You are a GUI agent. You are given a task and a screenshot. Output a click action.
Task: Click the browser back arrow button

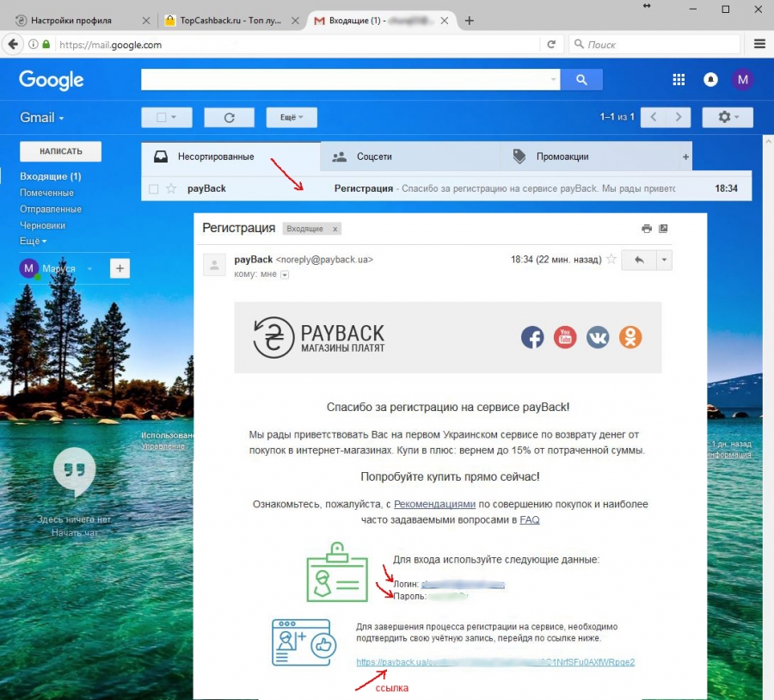point(13,45)
